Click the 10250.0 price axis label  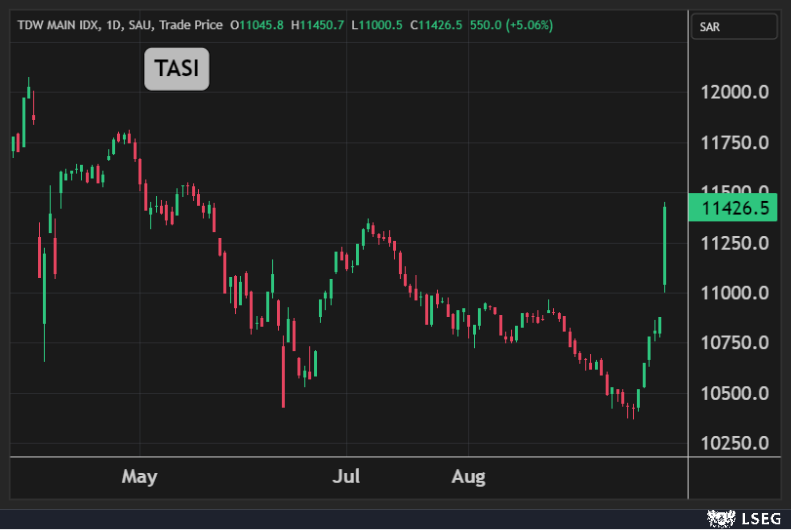[x=735, y=443]
